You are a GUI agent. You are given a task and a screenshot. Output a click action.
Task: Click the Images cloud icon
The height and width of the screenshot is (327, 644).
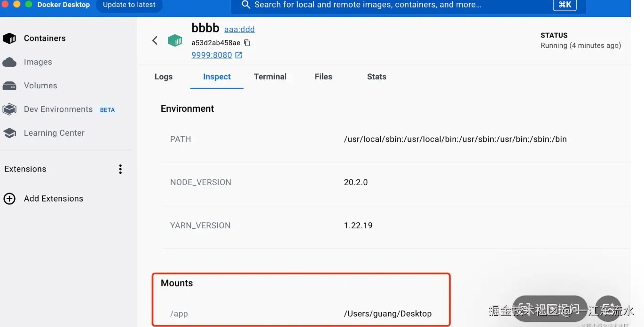pyautogui.click(x=9, y=62)
